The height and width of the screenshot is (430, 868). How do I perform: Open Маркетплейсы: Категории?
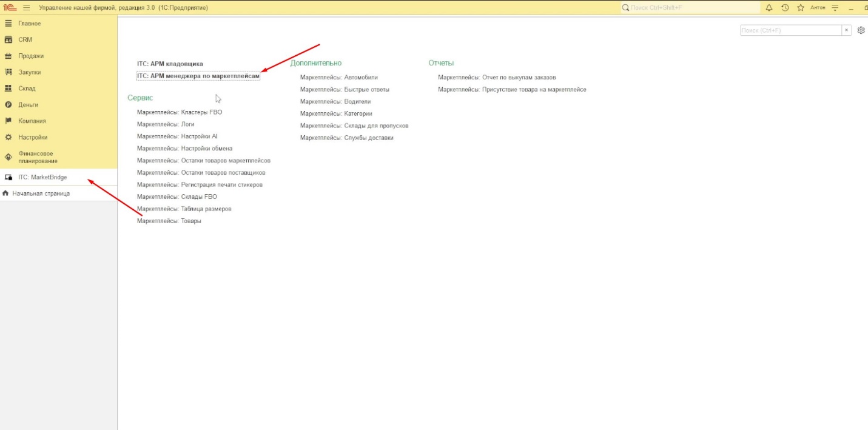coord(336,114)
